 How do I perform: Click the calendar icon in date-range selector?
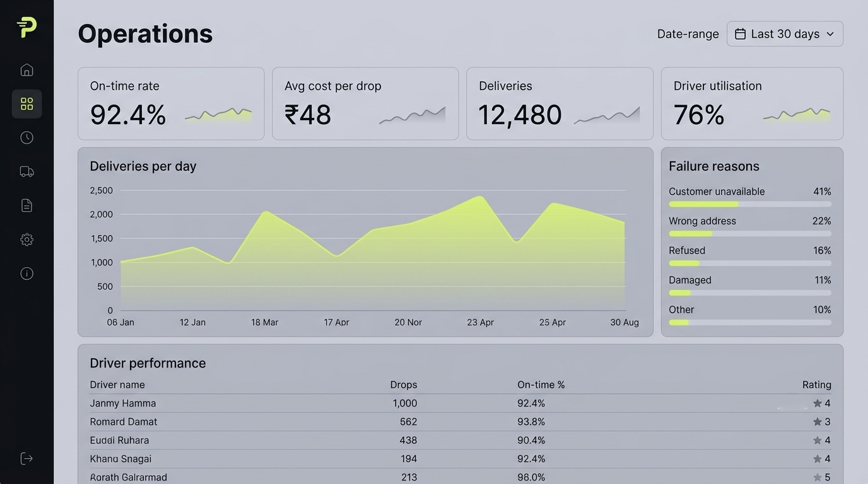[741, 34]
